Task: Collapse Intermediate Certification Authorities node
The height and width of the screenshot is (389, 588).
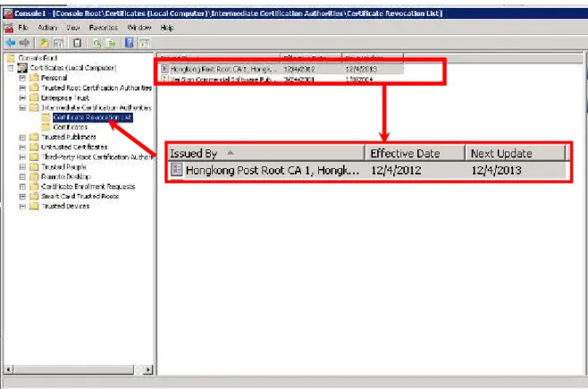Action: coord(22,107)
